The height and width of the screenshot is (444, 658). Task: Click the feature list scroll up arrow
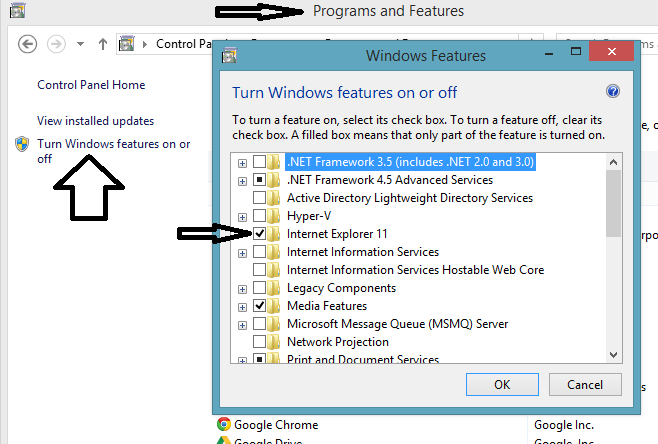pyautogui.click(x=613, y=162)
